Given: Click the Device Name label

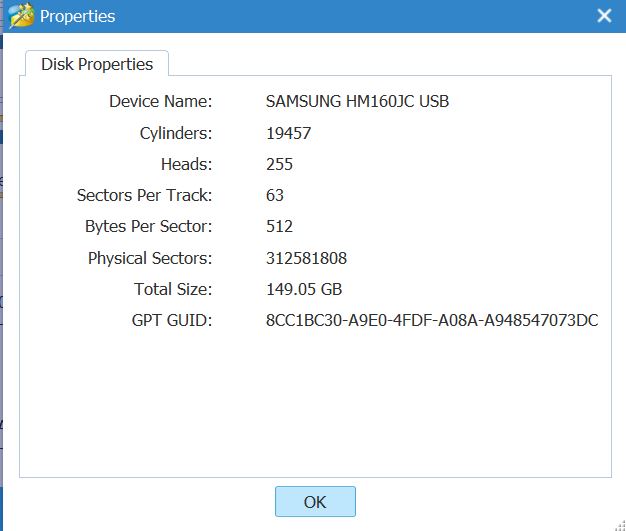Looking at the screenshot, I should click(x=160, y=101).
